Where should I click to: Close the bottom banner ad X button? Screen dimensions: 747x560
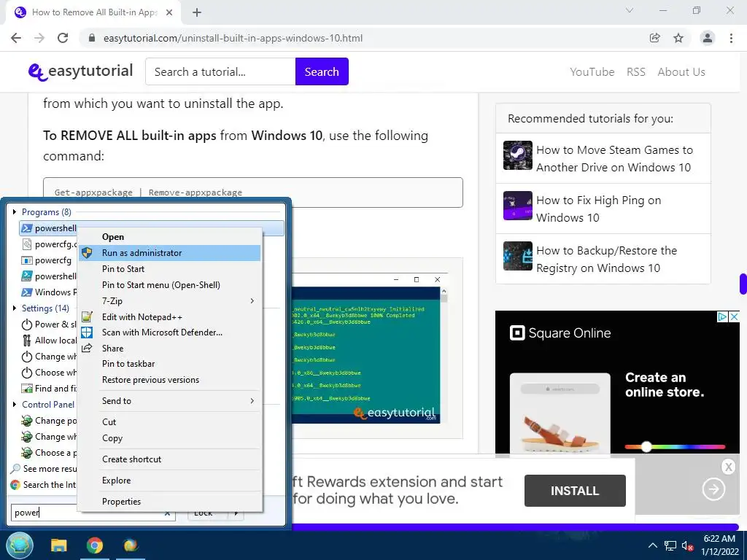[728, 467]
